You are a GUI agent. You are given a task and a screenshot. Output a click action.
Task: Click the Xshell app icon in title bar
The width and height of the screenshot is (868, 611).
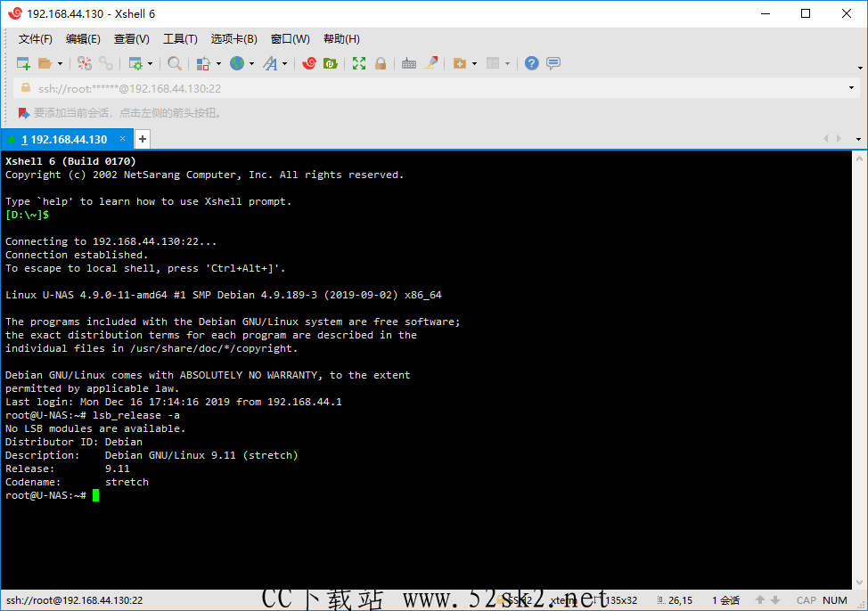[15, 14]
